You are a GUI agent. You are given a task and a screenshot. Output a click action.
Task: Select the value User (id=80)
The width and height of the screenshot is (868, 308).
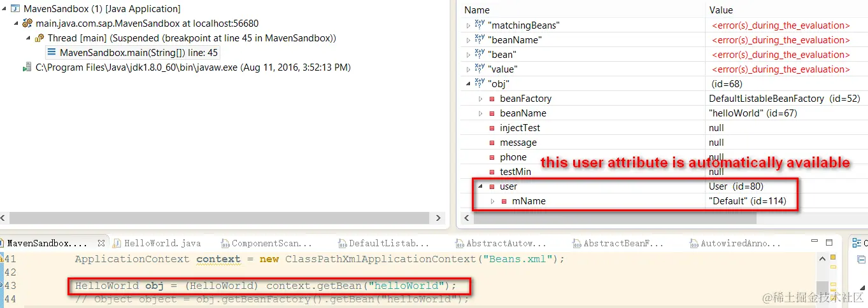736,186
